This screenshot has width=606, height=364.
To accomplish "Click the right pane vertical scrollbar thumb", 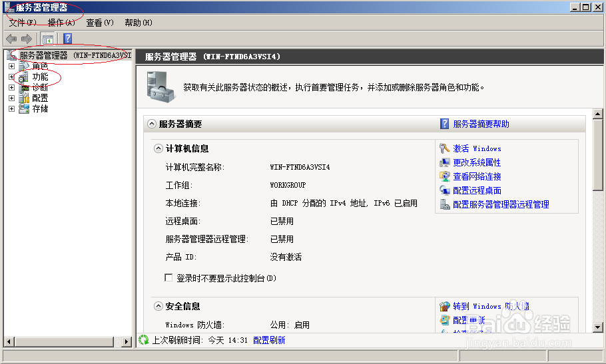I will pyautogui.click(x=597, y=154).
